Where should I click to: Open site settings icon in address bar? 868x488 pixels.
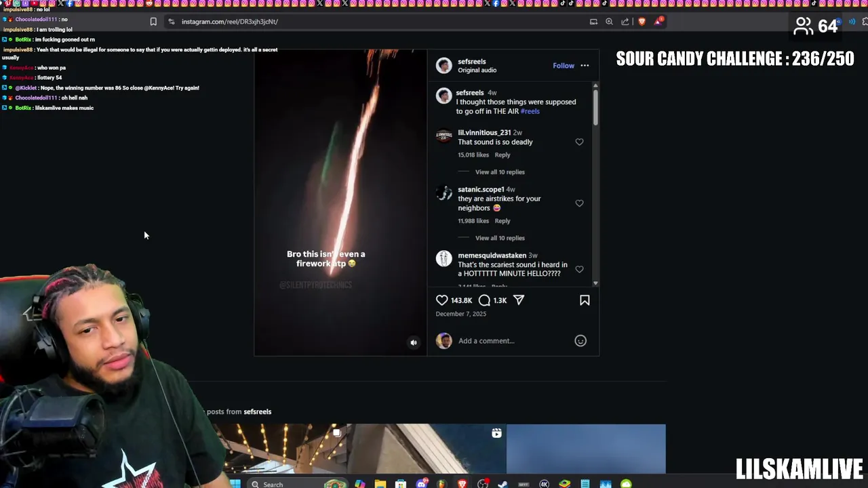point(172,22)
